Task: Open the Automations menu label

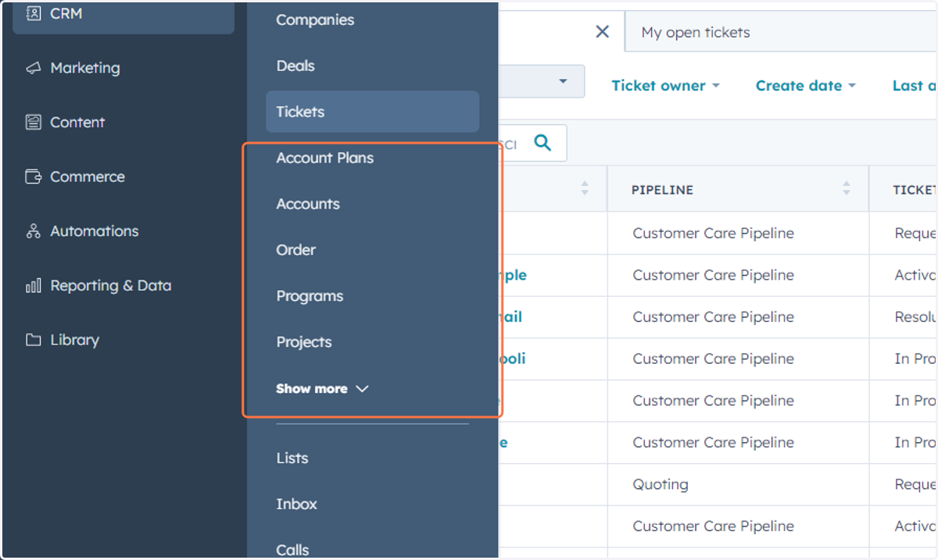Action: coord(95,231)
